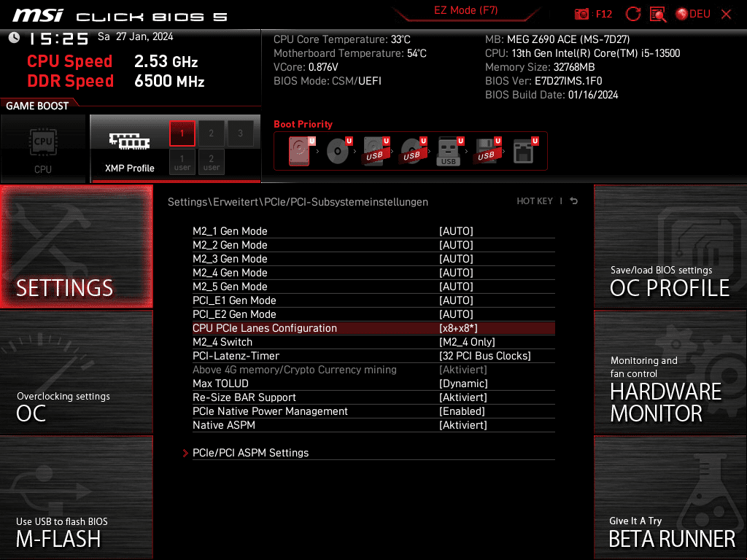
Task: Click the Above 4G memory greyed-out row
Action: (x=373, y=370)
